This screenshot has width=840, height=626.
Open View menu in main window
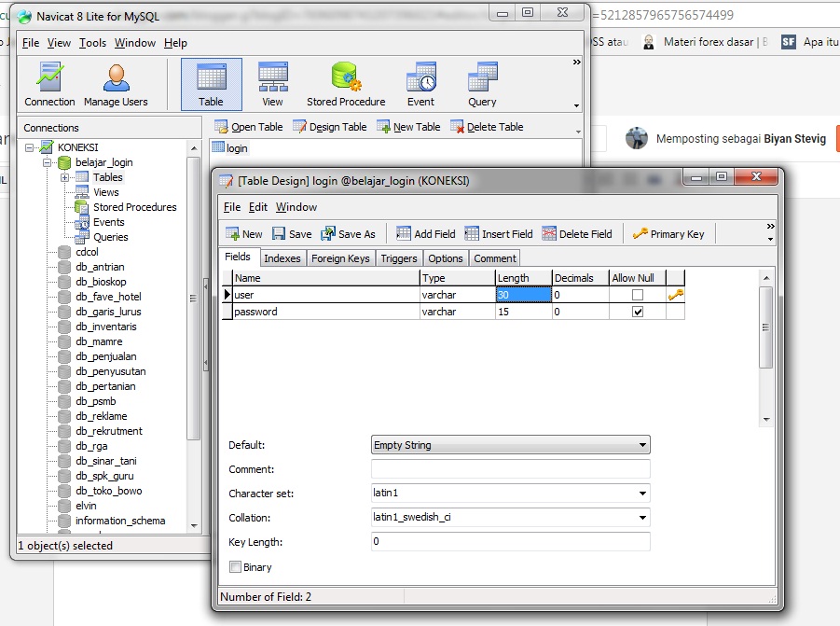[x=59, y=43]
